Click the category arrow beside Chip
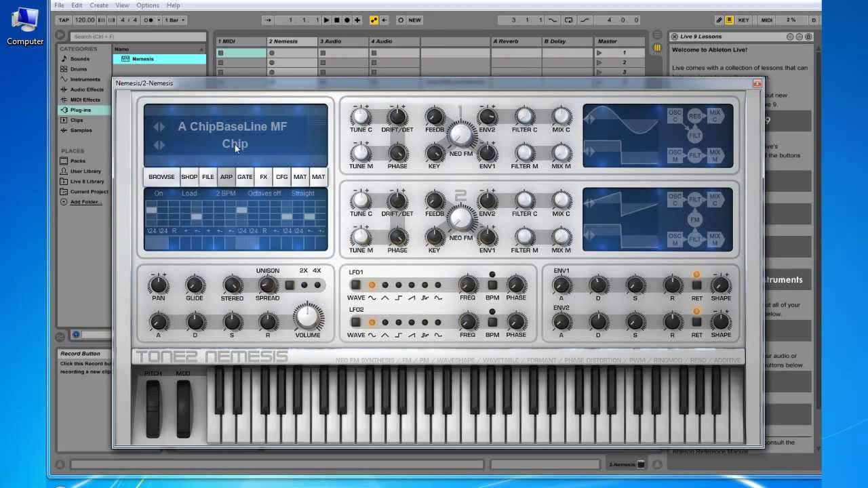 coord(159,144)
